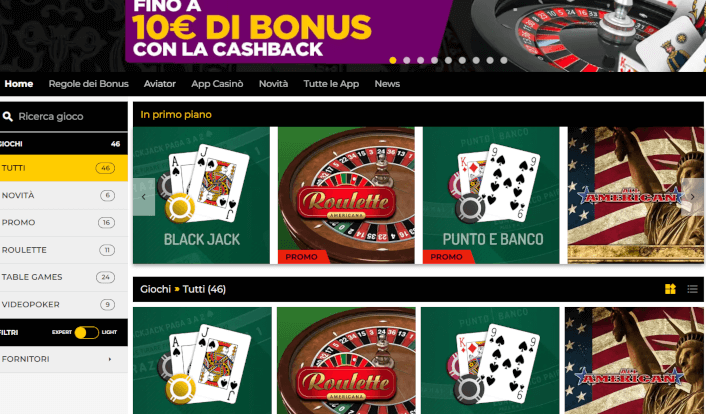Screen dimensions: 706x414
Task: Switch to list view icon
Action: (x=692, y=289)
